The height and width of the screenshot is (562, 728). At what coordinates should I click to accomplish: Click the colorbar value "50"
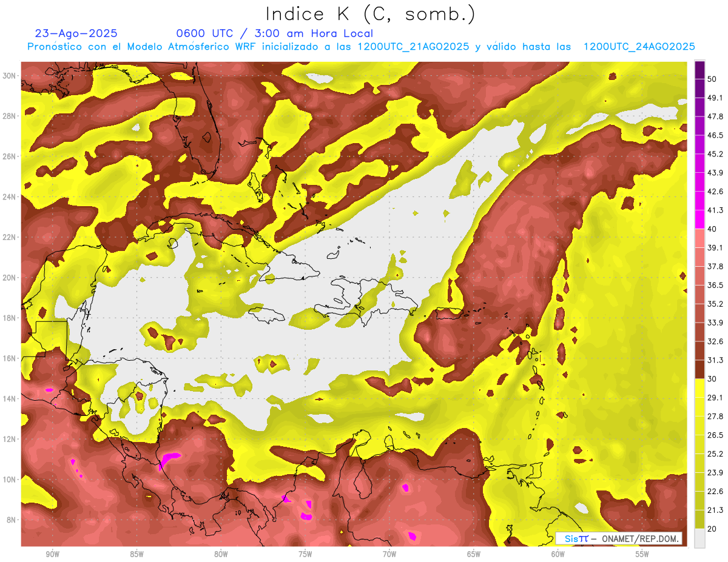click(x=713, y=79)
